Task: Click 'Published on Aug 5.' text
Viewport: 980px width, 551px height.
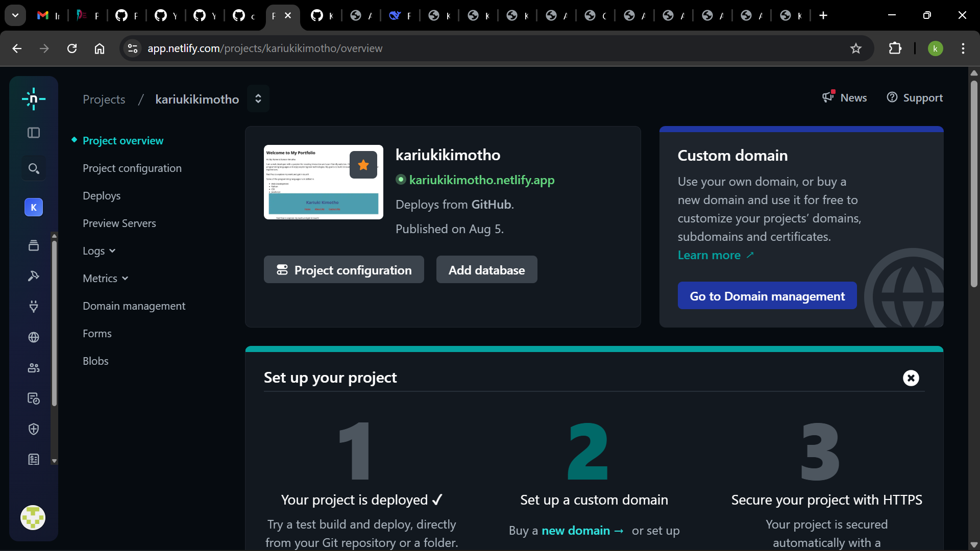Action: 450,229
